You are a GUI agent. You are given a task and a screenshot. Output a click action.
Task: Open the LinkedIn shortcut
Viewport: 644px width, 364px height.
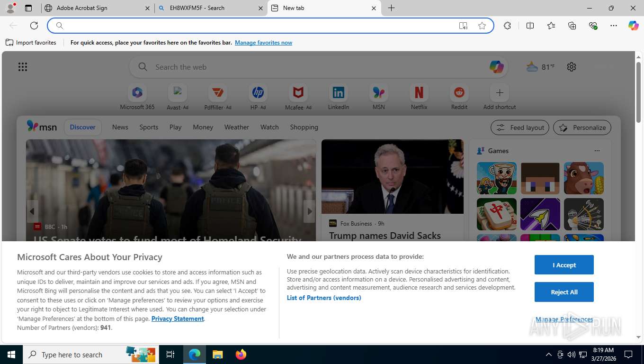(339, 97)
